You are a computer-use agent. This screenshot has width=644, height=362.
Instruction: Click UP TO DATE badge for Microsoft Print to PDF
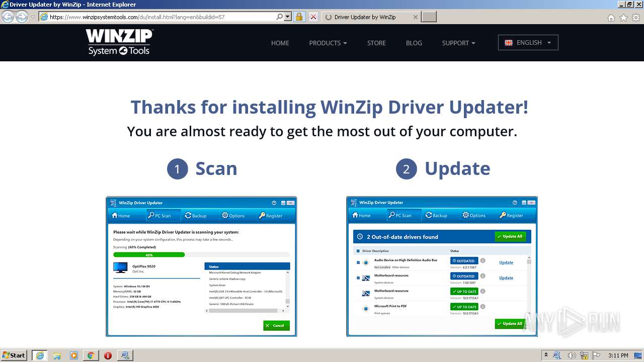(464, 307)
